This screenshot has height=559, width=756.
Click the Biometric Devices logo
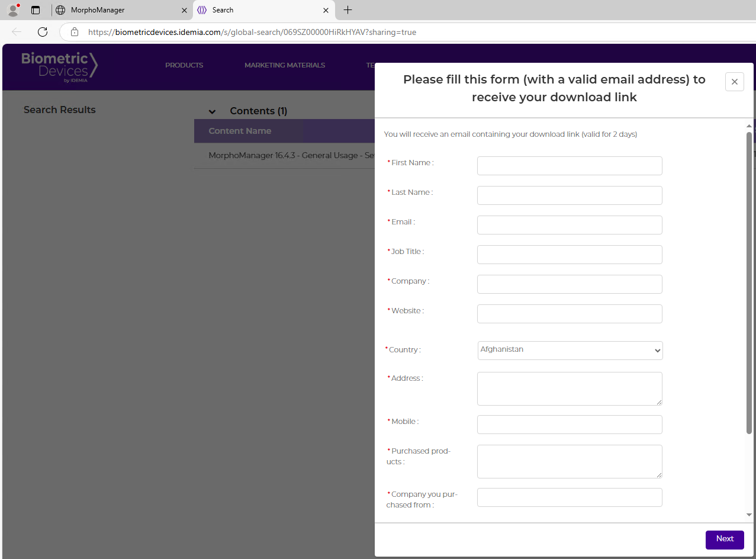[60, 66]
